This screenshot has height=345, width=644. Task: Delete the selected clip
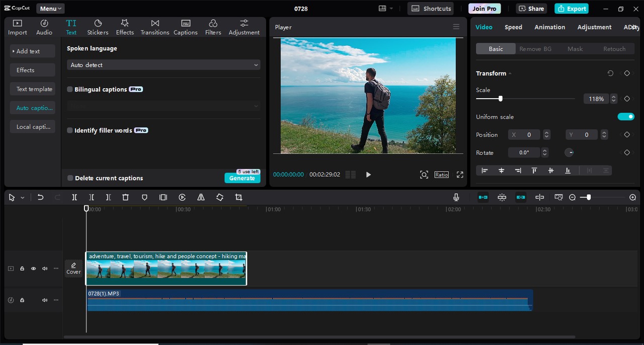[x=126, y=197]
